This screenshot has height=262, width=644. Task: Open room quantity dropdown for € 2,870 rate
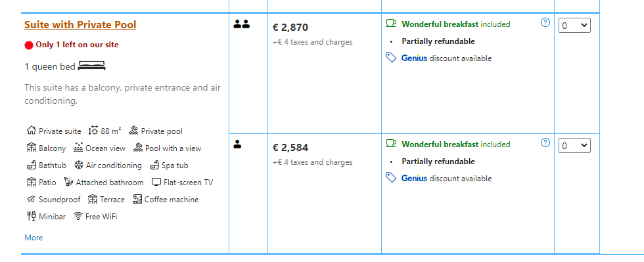click(574, 26)
